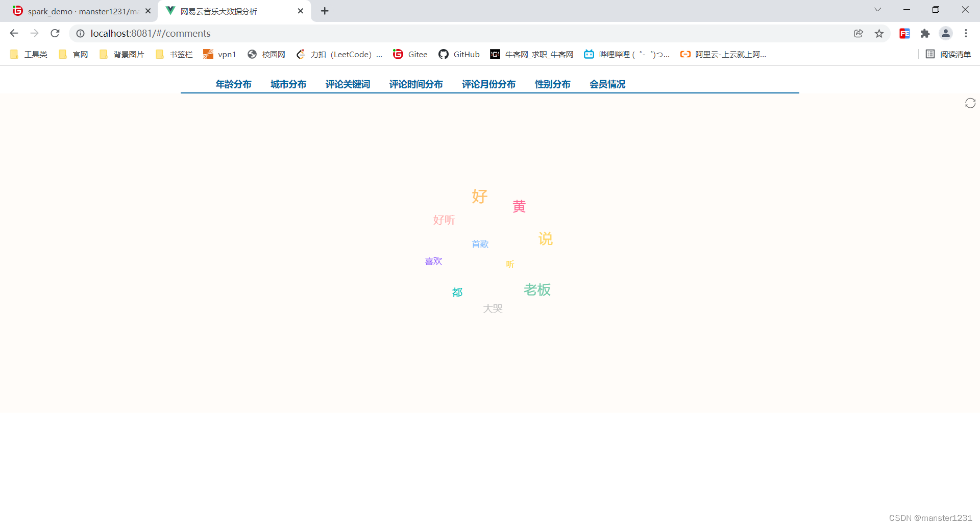
Task: Open the vpn1 bookmark
Action: (219, 54)
